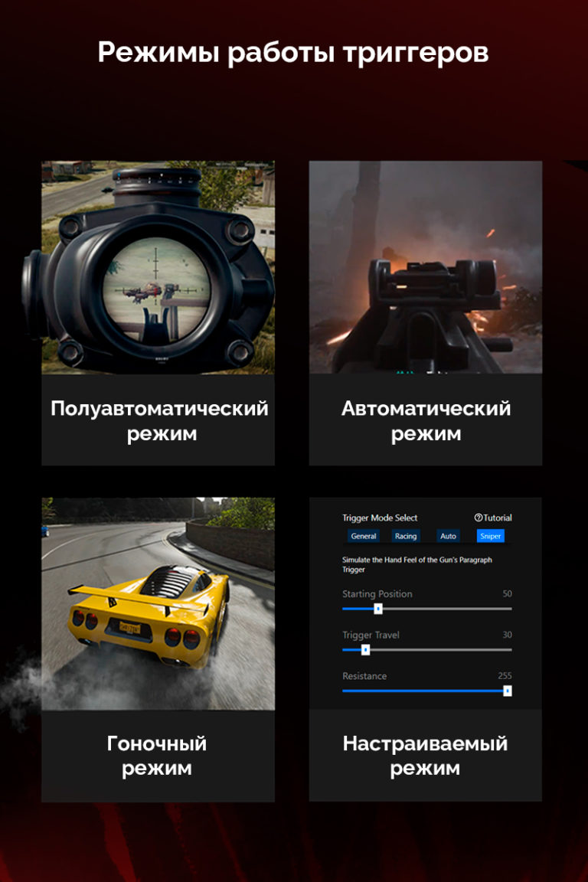Open the machine gun gameplay image

426,268
